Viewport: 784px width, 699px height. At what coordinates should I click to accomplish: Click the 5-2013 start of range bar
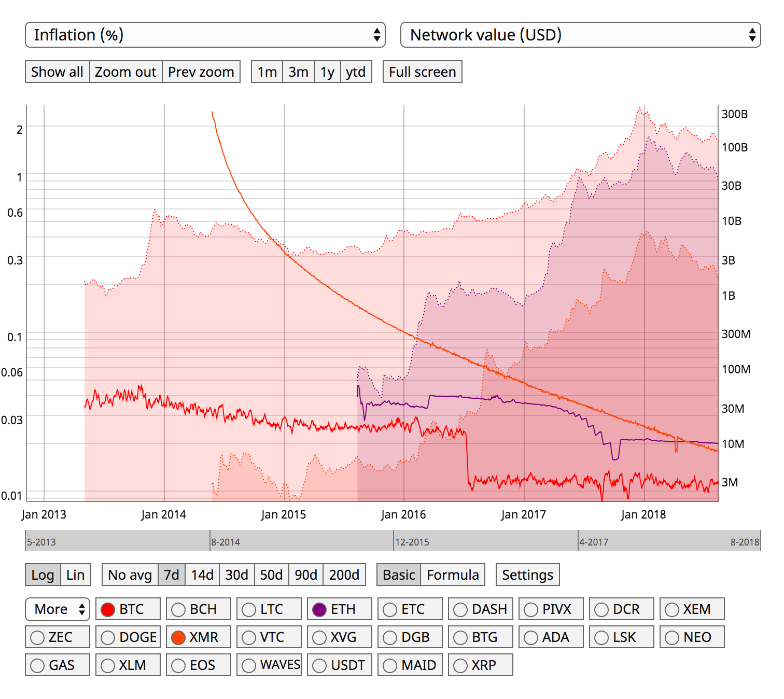(41, 542)
